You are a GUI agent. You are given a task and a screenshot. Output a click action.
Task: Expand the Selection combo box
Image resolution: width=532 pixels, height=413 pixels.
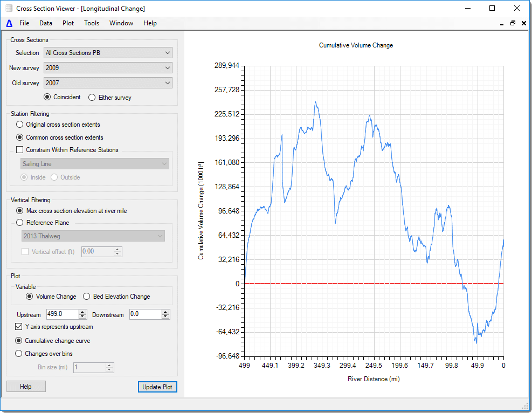(x=167, y=52)
